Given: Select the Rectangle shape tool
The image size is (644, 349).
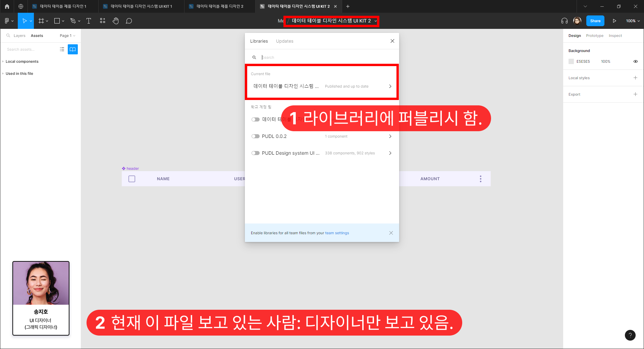Looking at the screenshot, I should coord(57,21).
